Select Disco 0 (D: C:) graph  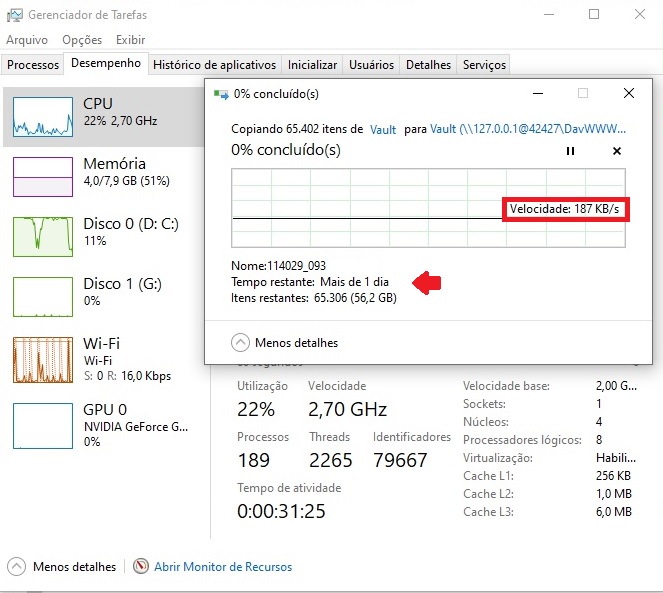coord(42,236)
